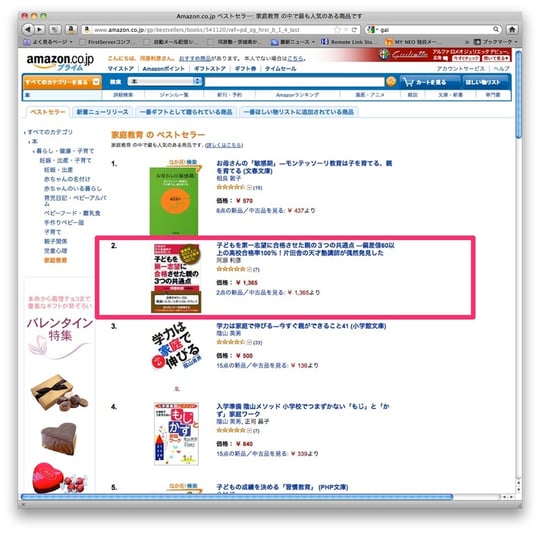The height and width of the screenshot is (533, 540).
Task: Open the shopping cart icon button
Action: tap(427, 82)
